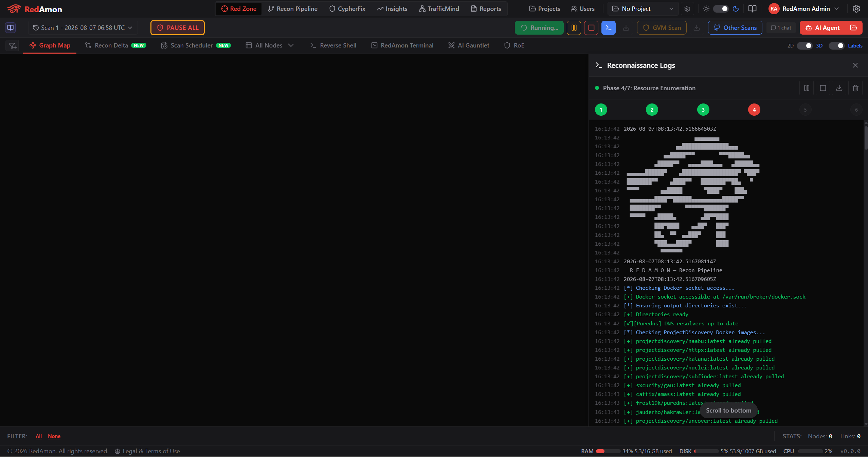Screen dimensions: 868x457
Task: Start a GVM Scan
Action: [x=662, y=28]
